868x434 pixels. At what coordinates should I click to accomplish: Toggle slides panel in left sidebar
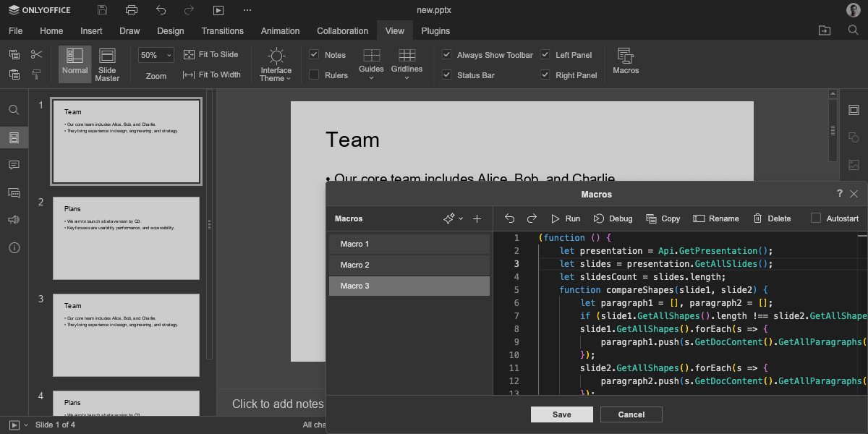pos(14,137)
